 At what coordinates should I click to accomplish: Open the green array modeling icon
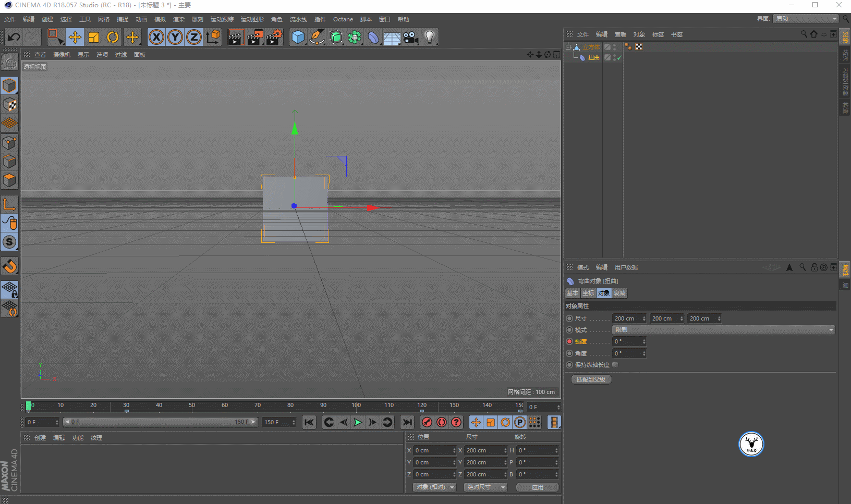pyautogui.click(x=355, y=37)
